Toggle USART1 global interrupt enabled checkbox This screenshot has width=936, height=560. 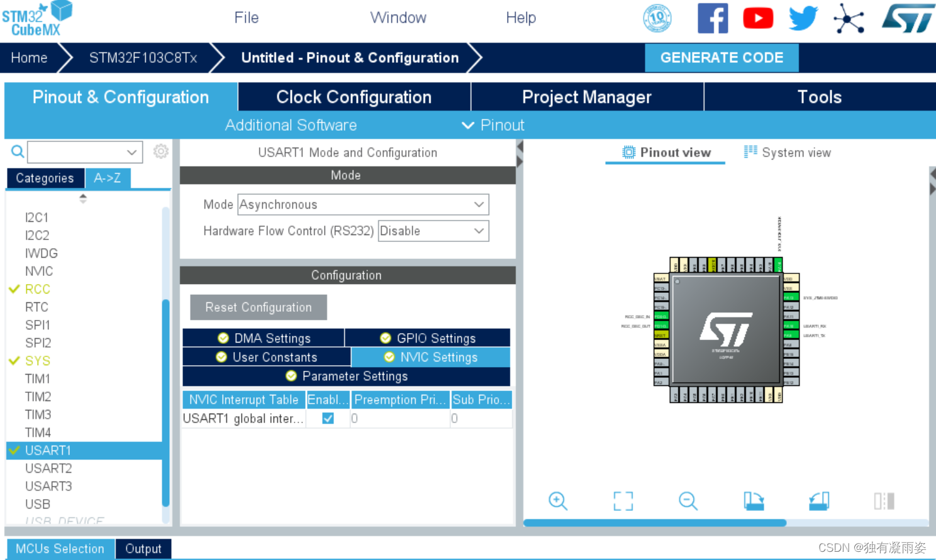tap(328, 418)
